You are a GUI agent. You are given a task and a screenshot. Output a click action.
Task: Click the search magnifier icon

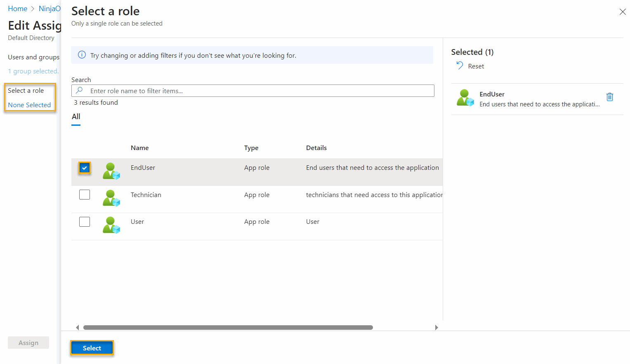[x=80, y=91]
